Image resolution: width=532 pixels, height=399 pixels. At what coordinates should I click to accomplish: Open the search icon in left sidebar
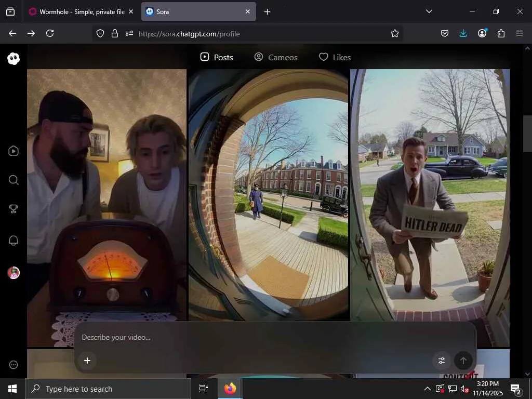click(x=14, y=180)
